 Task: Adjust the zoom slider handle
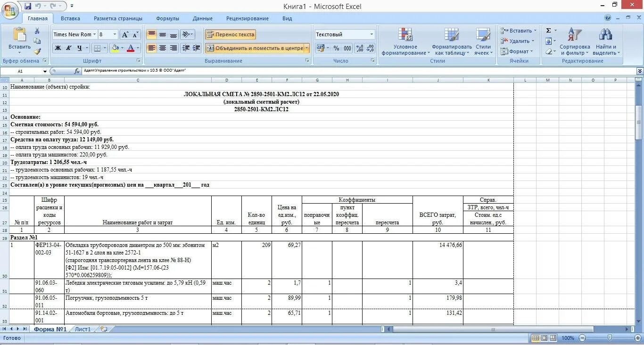[x=610, y=338]
